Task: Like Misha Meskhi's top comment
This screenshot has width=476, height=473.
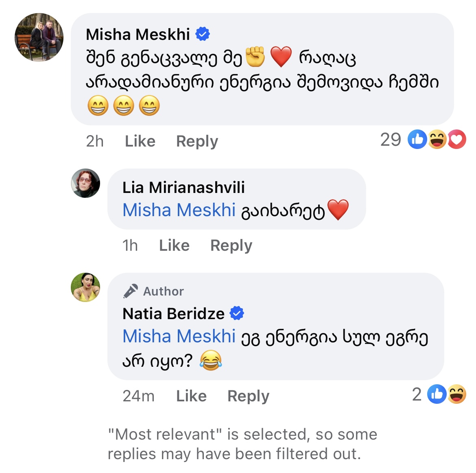Action: [x=140, y=141]
